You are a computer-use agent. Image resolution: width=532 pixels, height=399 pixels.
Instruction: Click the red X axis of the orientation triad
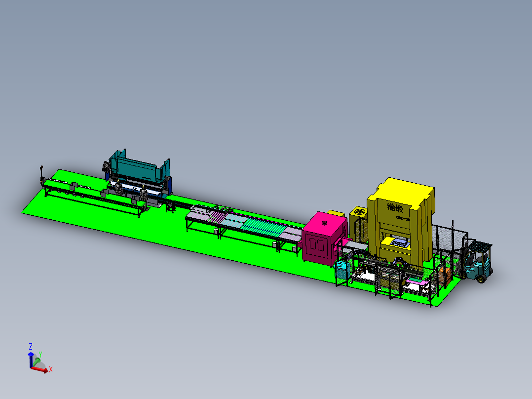pos(39,370)
